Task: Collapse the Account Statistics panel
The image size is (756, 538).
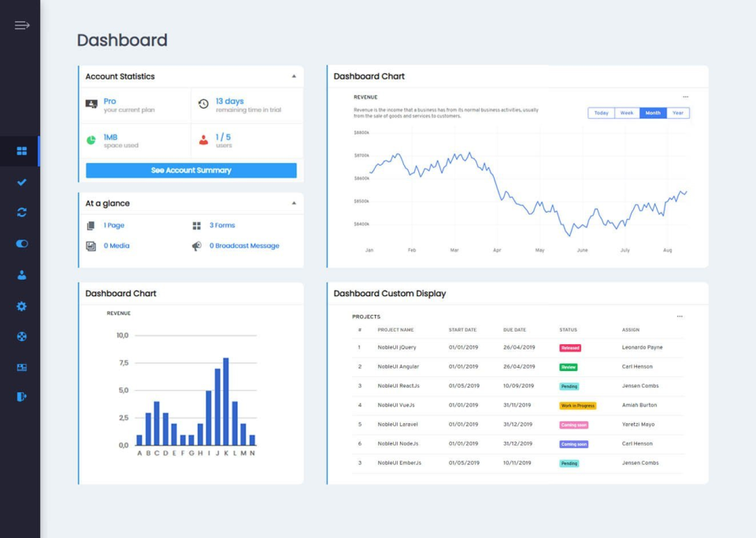Action: 293,76
